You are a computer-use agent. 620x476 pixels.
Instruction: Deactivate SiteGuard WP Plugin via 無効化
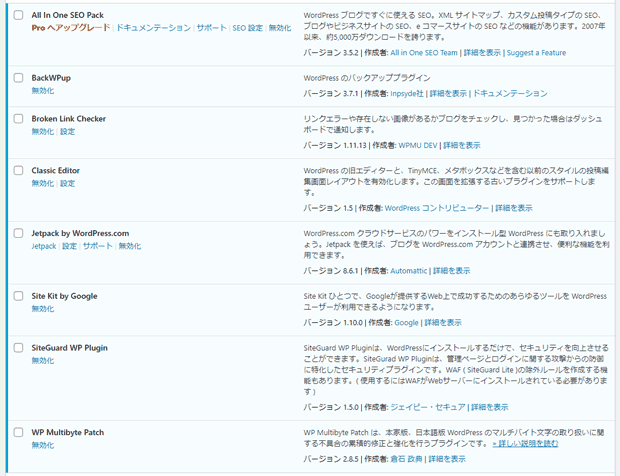coord(43,361)
